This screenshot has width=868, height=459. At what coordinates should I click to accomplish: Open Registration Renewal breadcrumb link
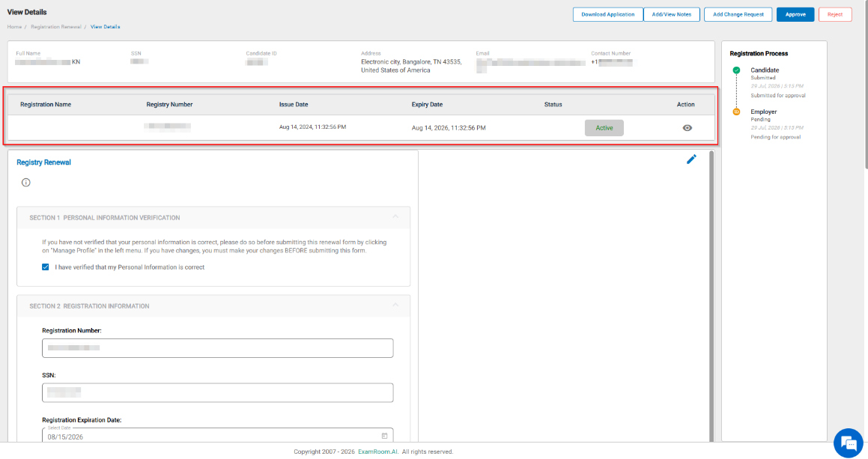[x=56, y=26]
